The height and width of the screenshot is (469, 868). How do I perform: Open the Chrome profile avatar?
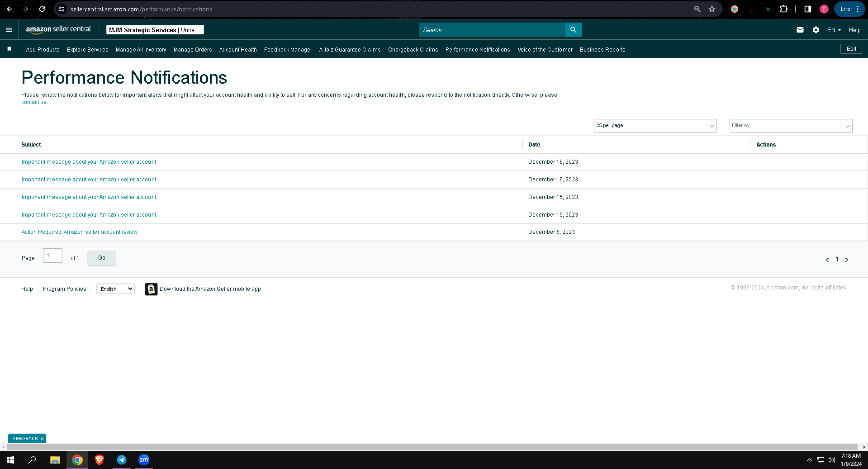pos(824,9)
